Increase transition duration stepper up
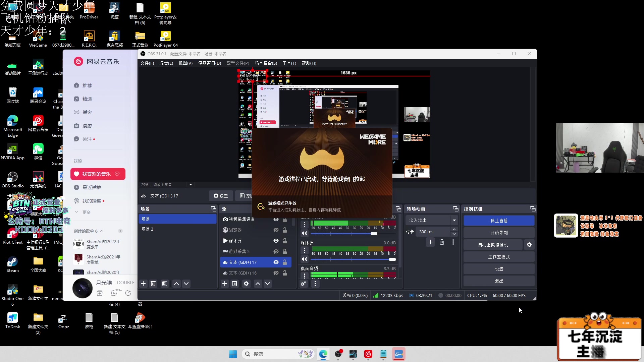The height and width of the screenshot is (362, 644). tap(454, 230)
